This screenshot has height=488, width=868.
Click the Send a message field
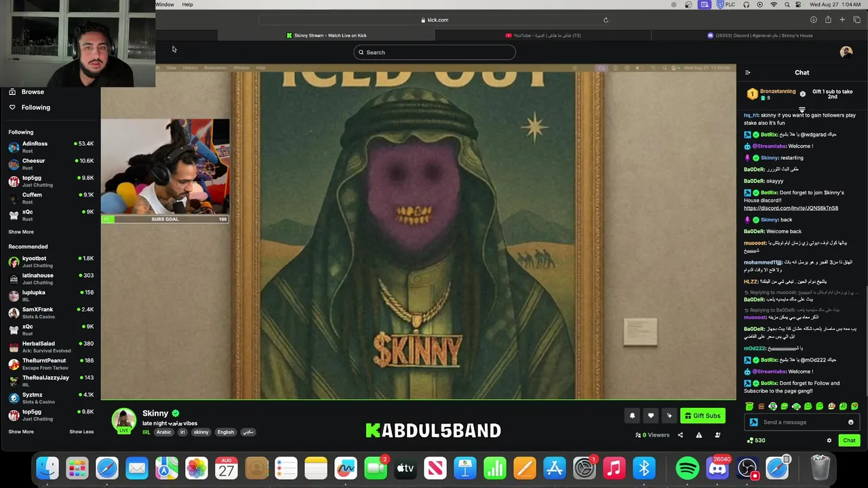(x=800, y=422)
